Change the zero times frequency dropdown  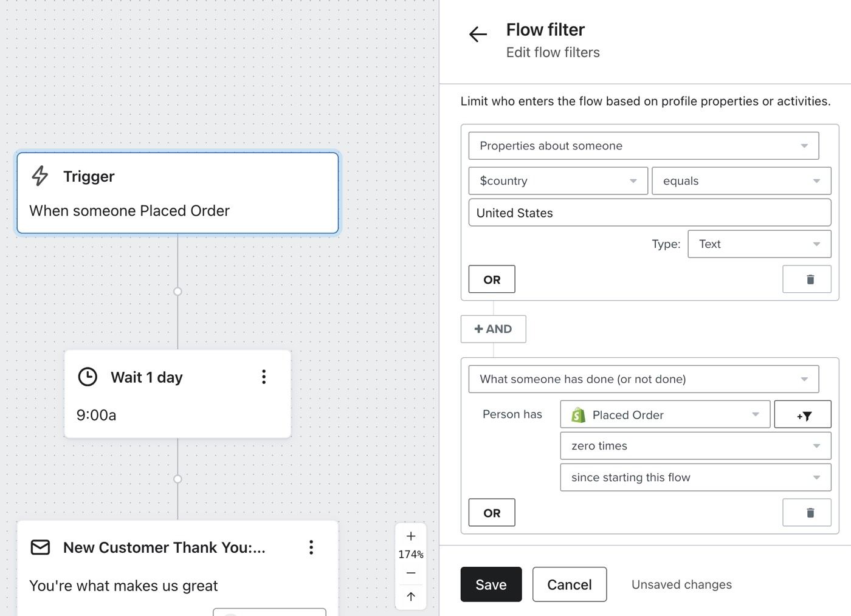(695, 446)
